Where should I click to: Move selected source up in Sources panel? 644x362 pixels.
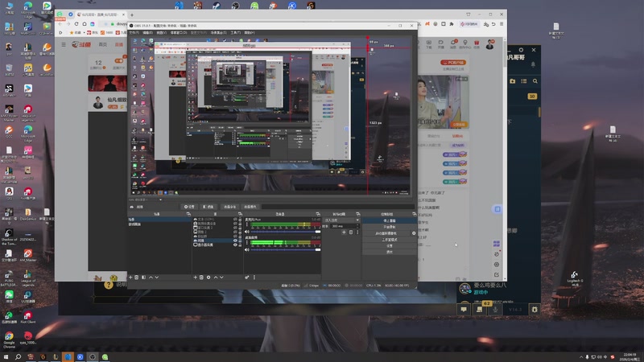click(x=215, y=278)
